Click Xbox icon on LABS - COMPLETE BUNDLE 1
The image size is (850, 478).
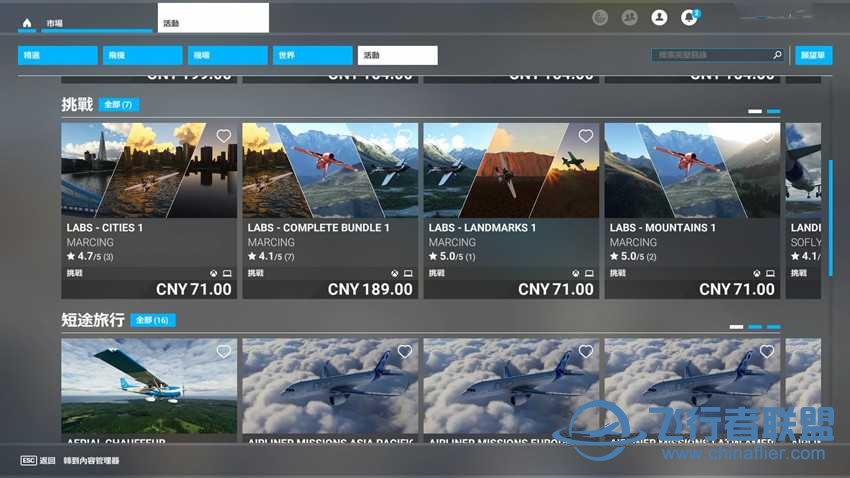click(x=395, y=274)
